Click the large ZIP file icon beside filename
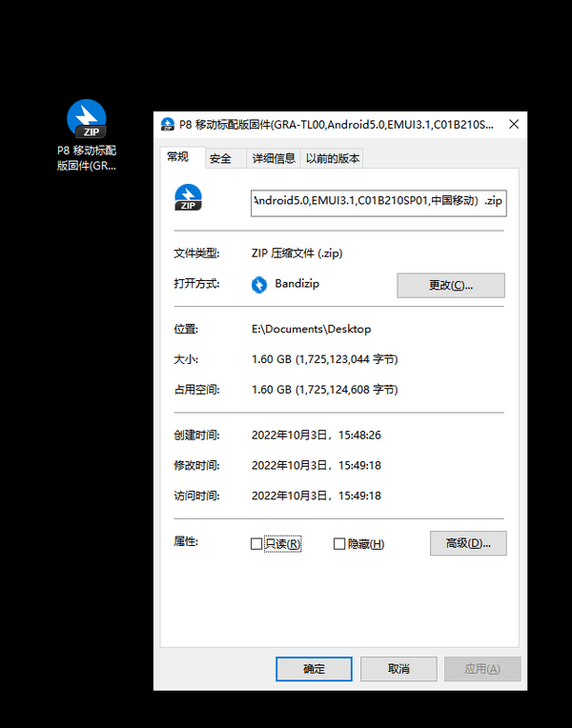 pyautogui.click(x=188, y=198)
